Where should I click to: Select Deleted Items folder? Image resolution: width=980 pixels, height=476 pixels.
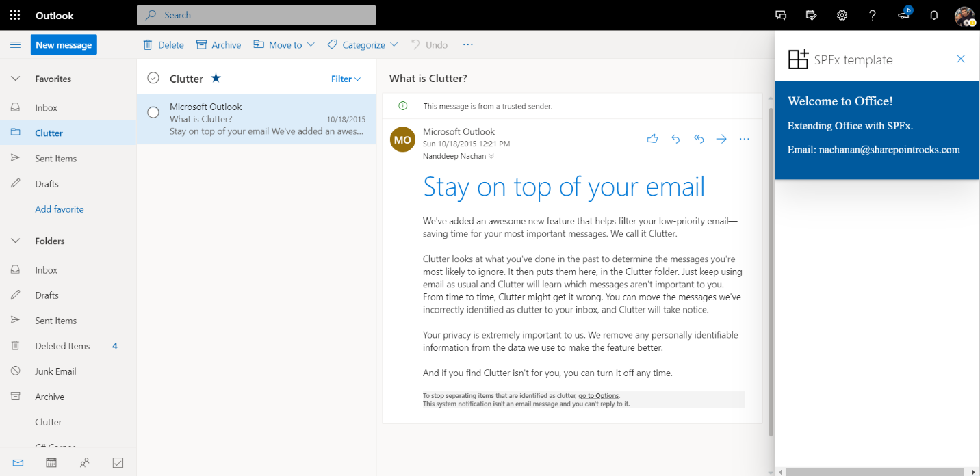pyautogui.click(x=62, y=346)
